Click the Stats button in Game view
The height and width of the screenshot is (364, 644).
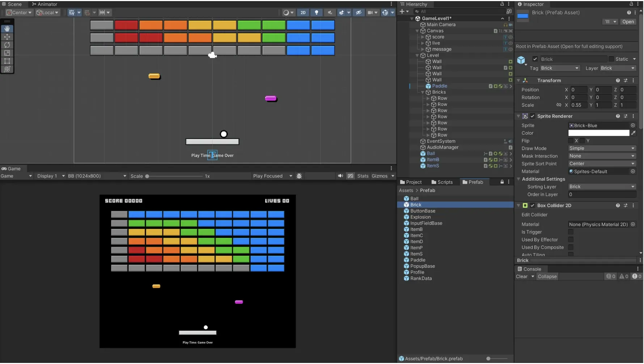363,176
